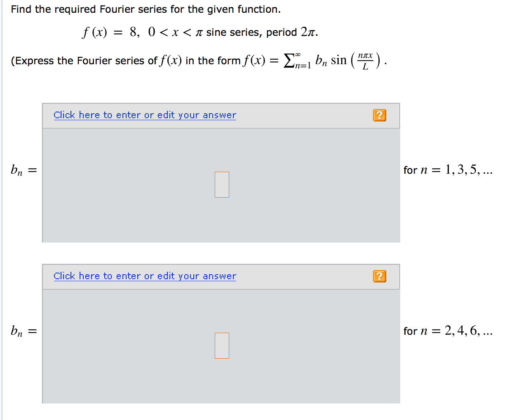This screenshot has height=420, width=507.
Task: Select the question mark icon in the first header bar
Action: (x=379, y=115)
